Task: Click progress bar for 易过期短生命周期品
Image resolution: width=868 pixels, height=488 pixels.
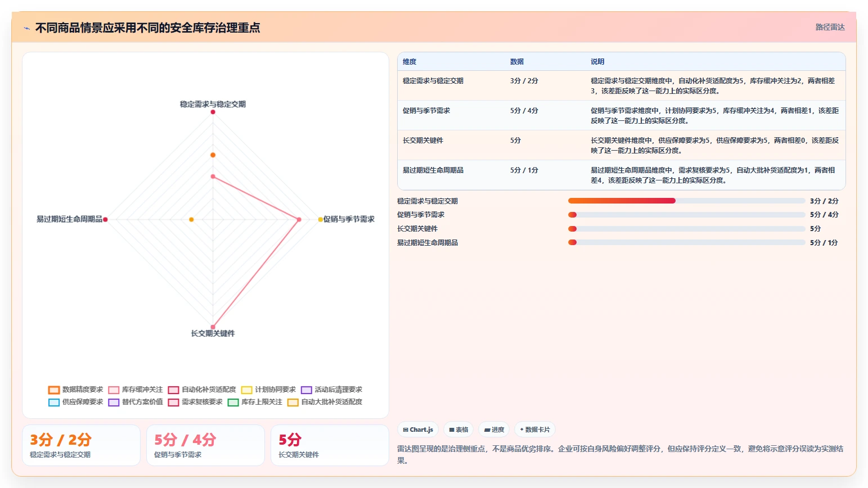Action: pos(687,243)
